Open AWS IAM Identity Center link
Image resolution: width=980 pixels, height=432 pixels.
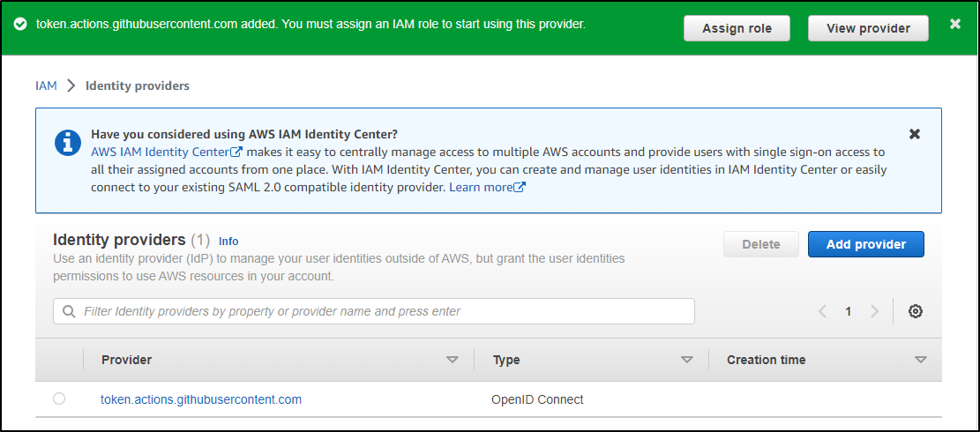167,152
